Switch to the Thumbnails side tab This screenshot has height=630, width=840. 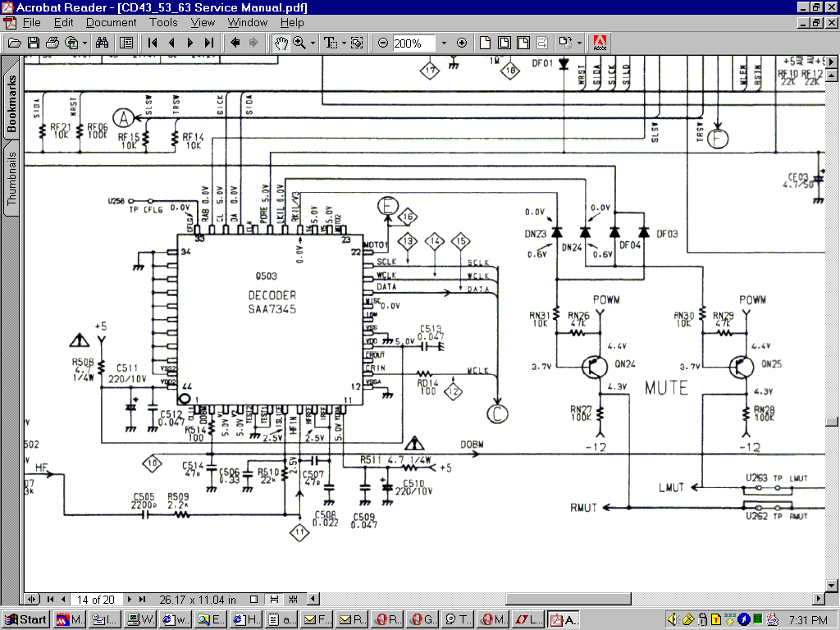11,178
